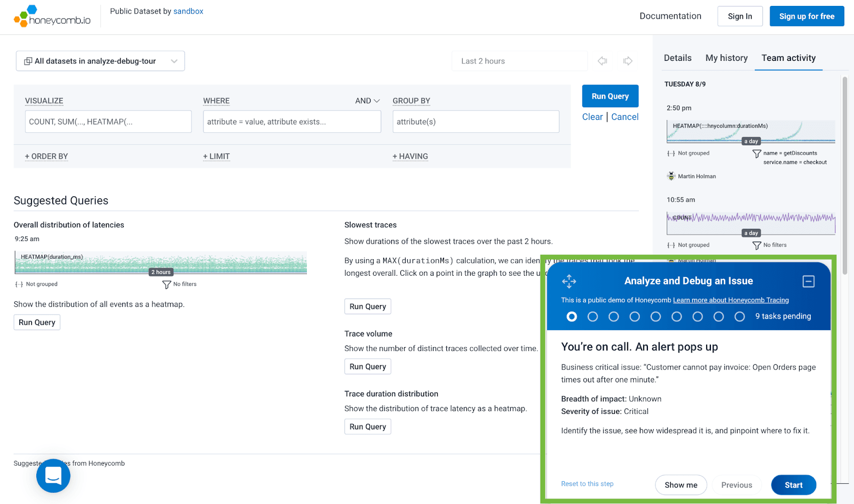Select the second tour step circle

tap(592, 317)
